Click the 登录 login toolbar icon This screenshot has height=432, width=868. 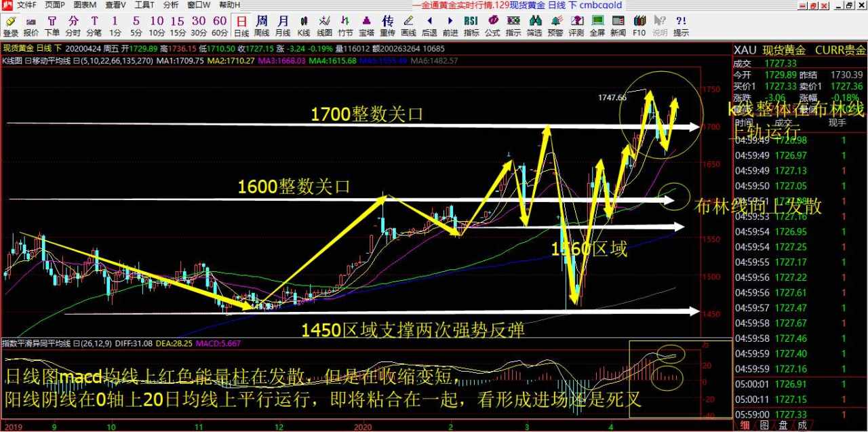pos(10,26)
